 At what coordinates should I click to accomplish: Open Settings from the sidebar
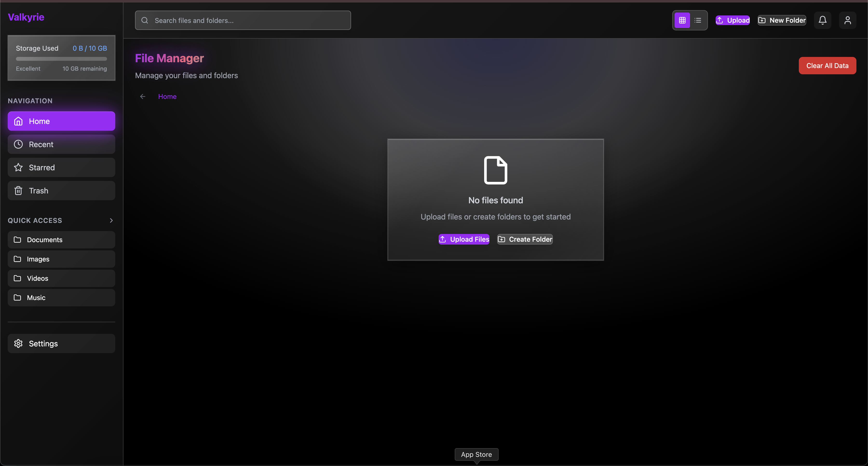click(61, 343)
